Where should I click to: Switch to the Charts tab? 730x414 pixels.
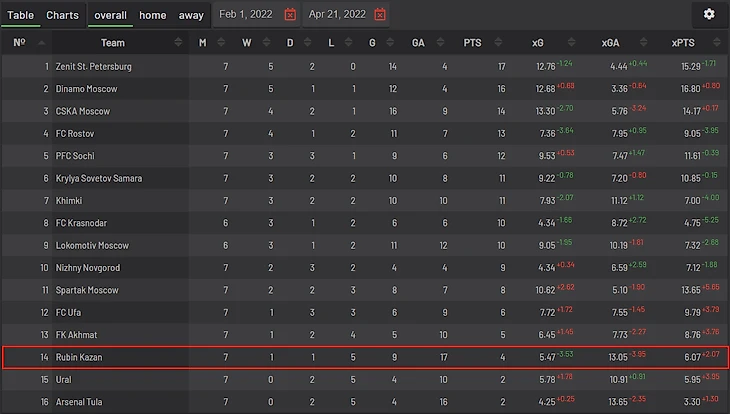point(62,15)
